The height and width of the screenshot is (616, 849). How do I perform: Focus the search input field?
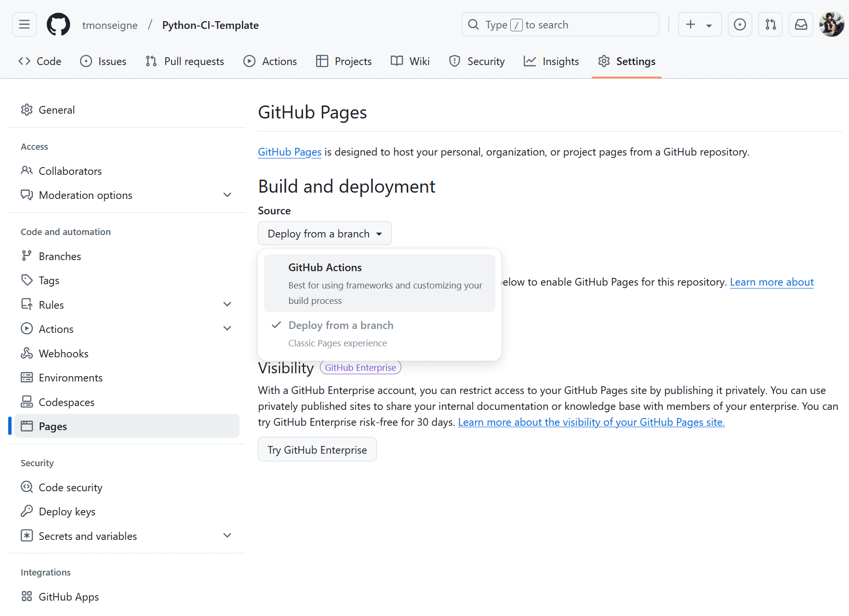pyautogui.click(x=560, y=25)
